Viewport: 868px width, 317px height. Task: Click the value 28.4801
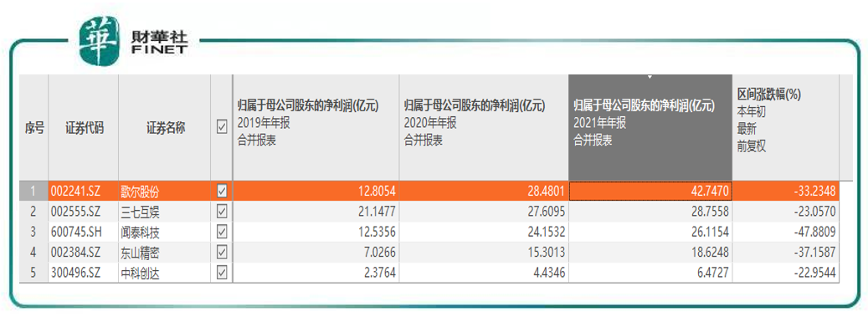[547, 192]
